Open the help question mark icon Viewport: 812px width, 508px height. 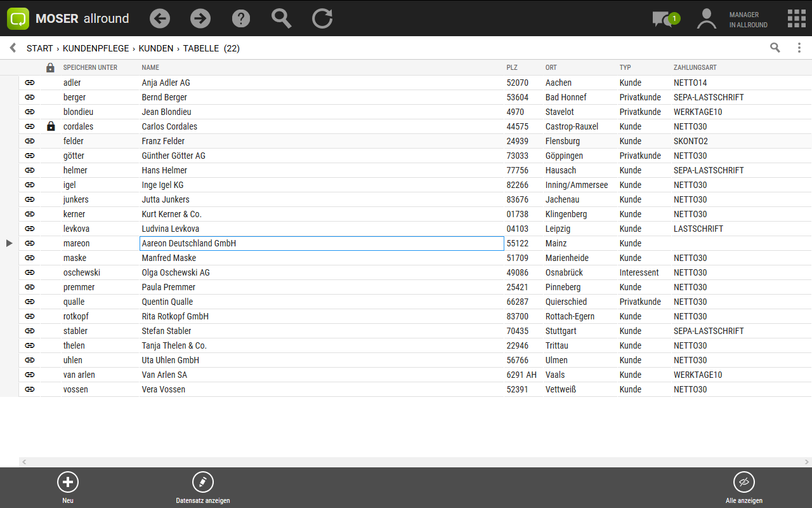click(x=241, y=18)
